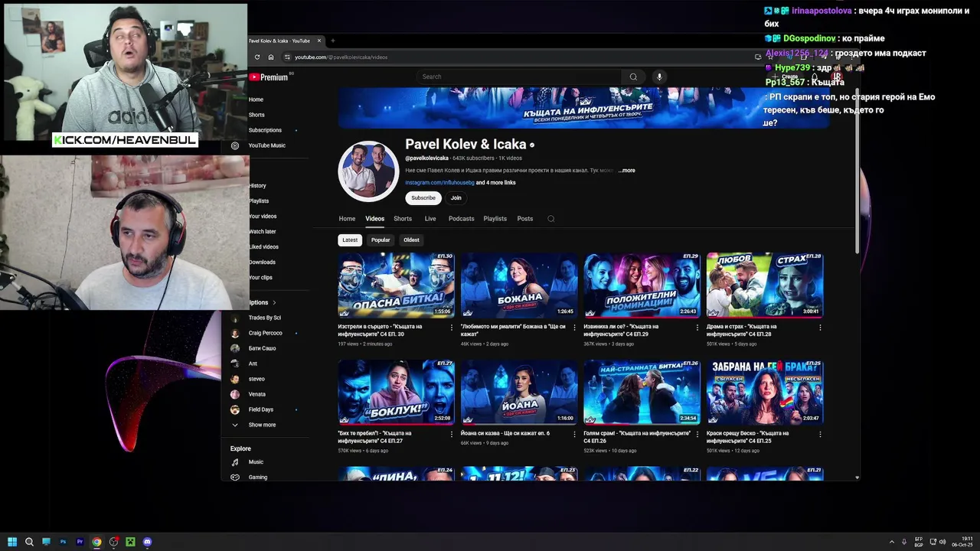Click the YouTube Search input field
980x551 pixels.
519,77
